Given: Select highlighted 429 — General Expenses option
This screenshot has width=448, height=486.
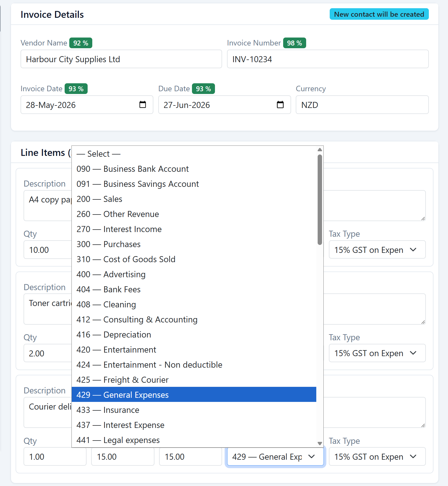Looking at the screenshot, I should (x=194, y=394).
